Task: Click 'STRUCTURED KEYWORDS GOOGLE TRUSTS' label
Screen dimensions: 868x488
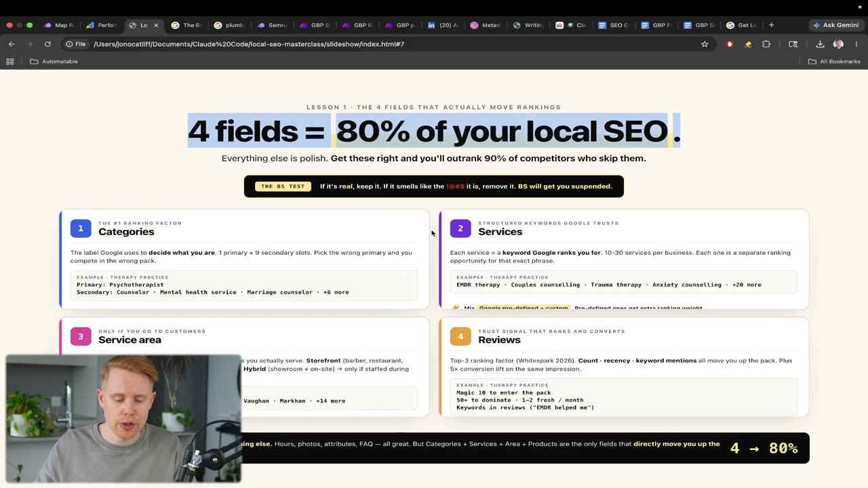Action: coord(549,223)
